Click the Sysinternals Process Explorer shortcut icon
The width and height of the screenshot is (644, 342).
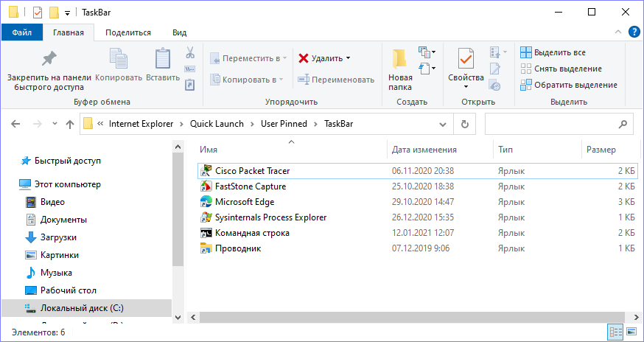[x=206, y=217]
